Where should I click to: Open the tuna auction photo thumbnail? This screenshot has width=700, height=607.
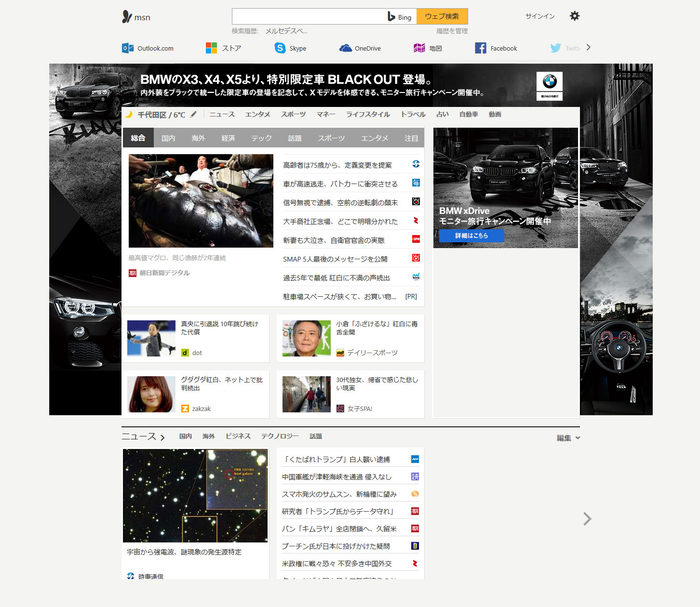(201, 201)
